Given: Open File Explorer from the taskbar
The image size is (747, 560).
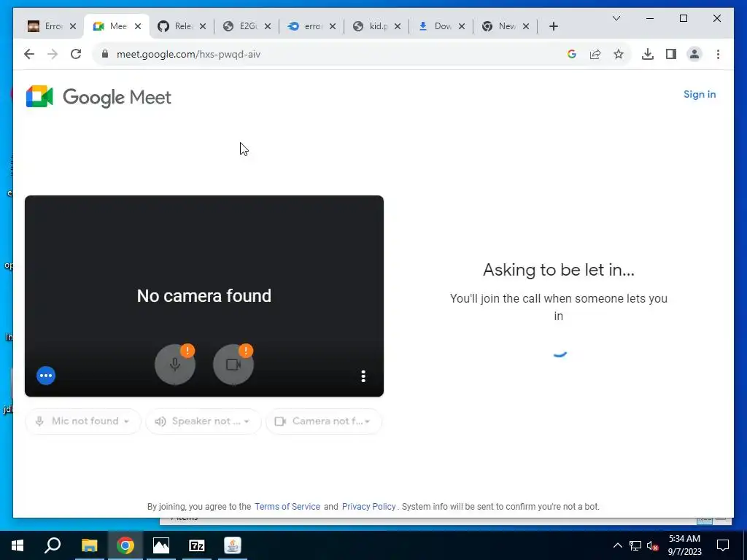Looking at the screenshot, I should [89, 545].
